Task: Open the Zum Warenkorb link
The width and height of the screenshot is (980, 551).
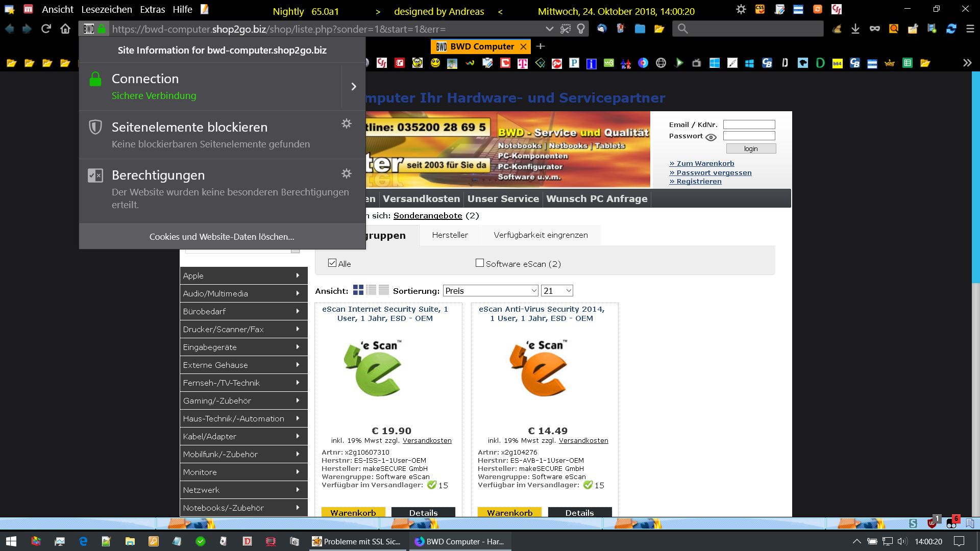Action: (x=705, y=164)
